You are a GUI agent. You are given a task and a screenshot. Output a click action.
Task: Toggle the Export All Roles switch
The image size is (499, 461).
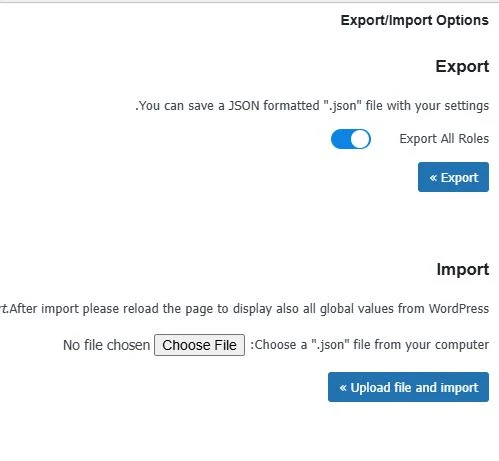coord(351,139)
